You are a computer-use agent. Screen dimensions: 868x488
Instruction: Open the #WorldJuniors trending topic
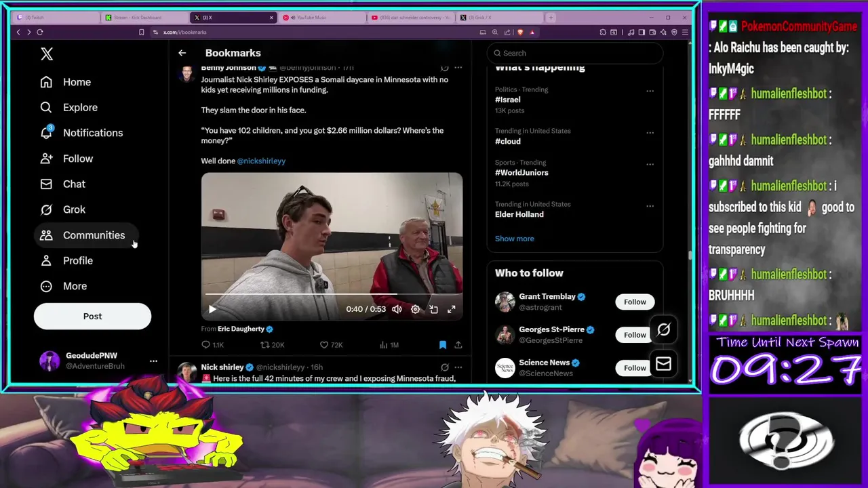point(521,173)
